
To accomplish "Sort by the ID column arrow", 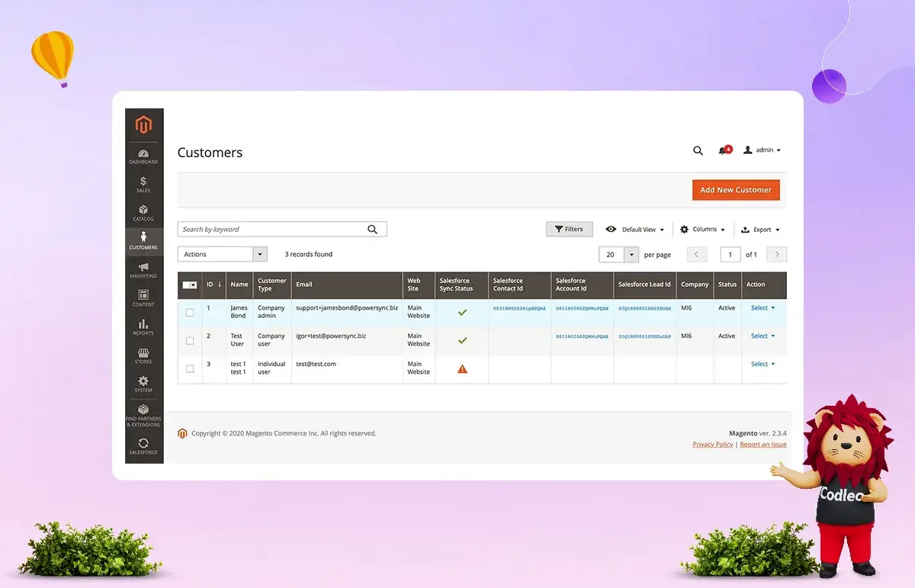I will (x=220, y=284).
